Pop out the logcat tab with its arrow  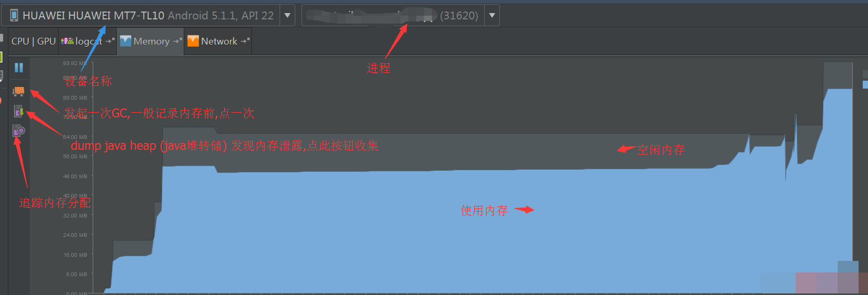110,41
